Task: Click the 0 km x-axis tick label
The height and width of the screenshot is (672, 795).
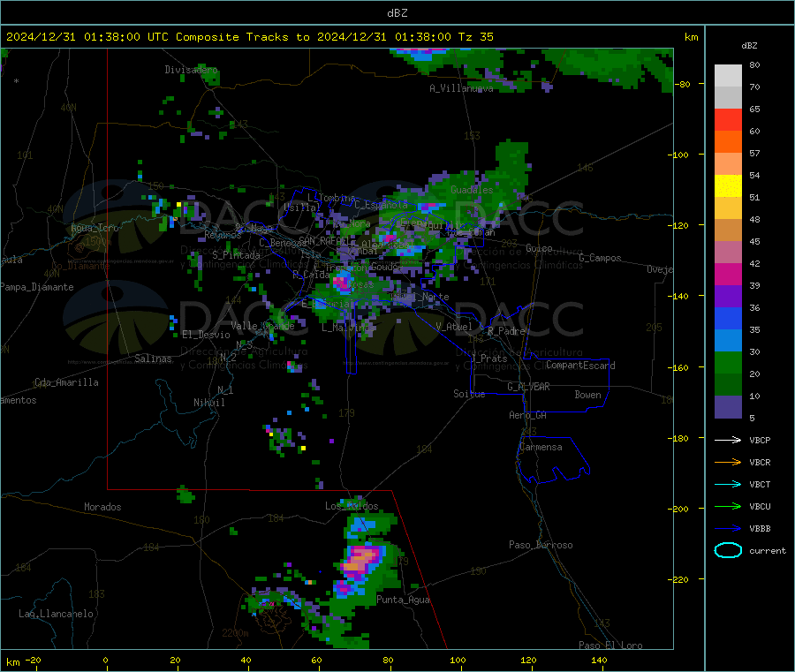Action: coord(105,661)
